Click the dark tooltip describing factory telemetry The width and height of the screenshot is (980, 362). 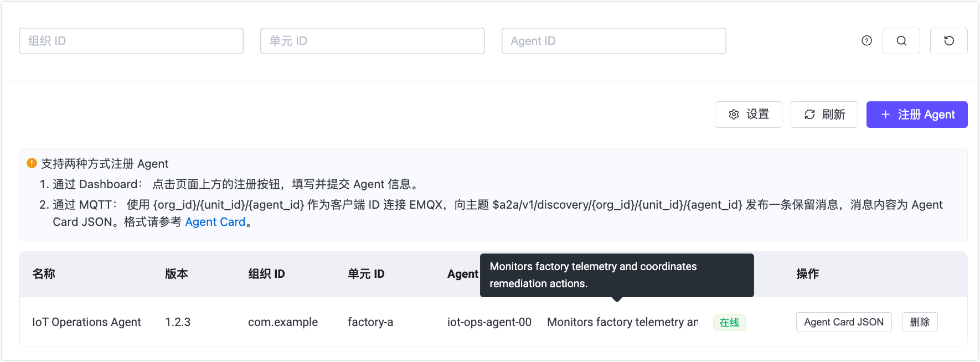pyautogui.click(x=616, y=275)
